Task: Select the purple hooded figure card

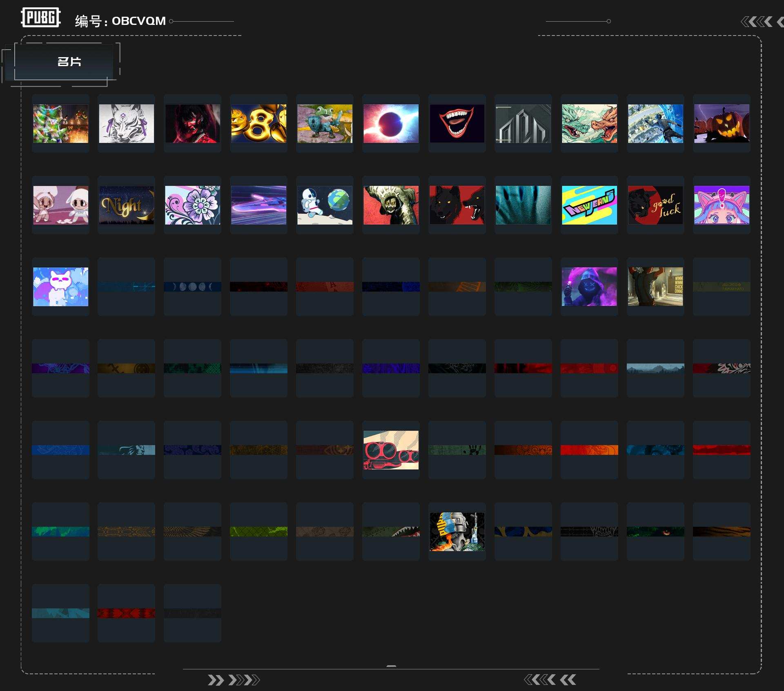Action: coord(589,287)
